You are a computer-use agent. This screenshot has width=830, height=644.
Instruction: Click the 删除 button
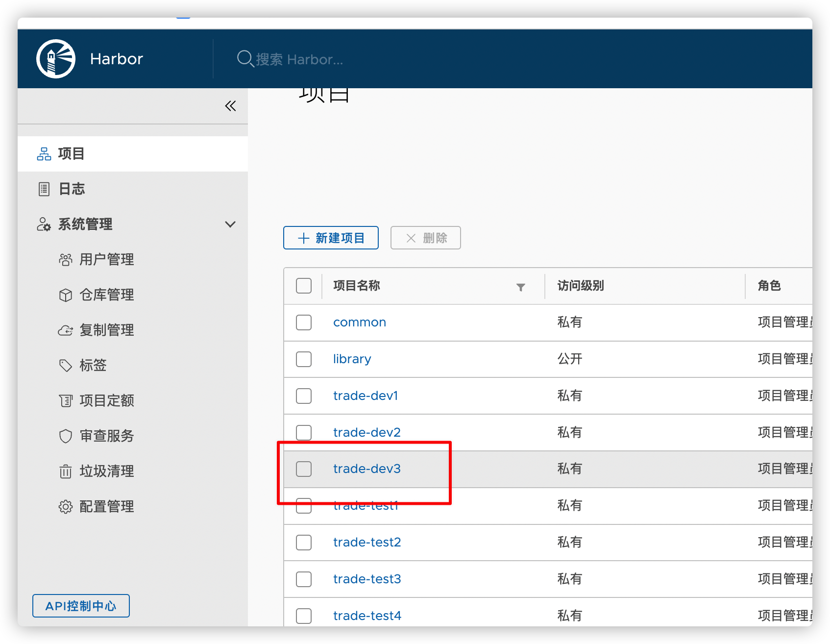(x=426, y=238)
